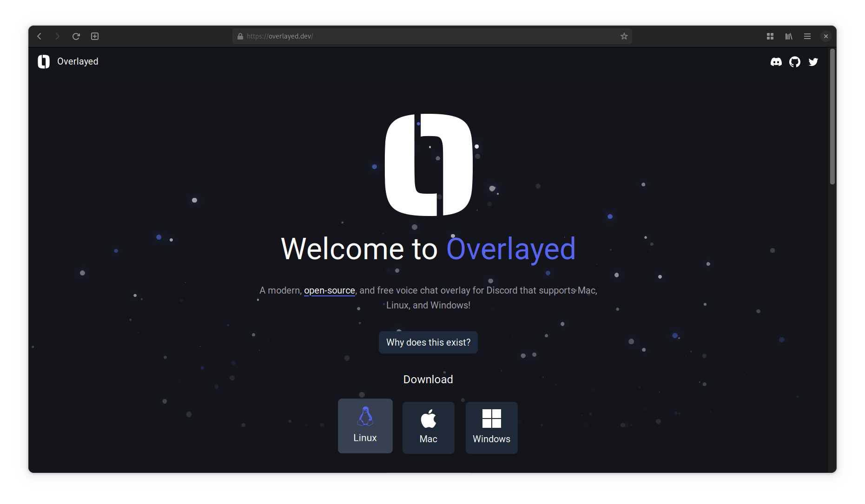Click the Welcome to Overlayed heading
Screen dimensions: 865x504
pyautogui.click(x=429, y=249)
